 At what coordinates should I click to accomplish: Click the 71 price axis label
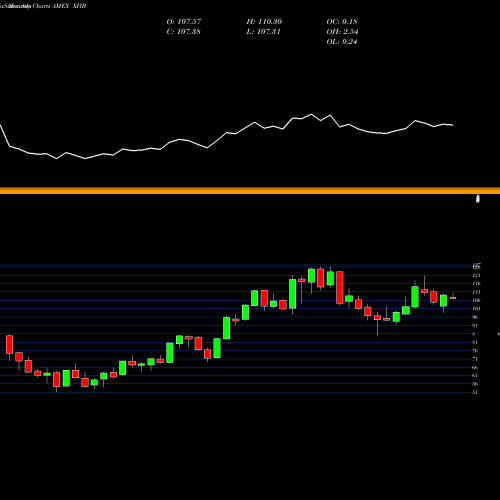tap(475, 359)
